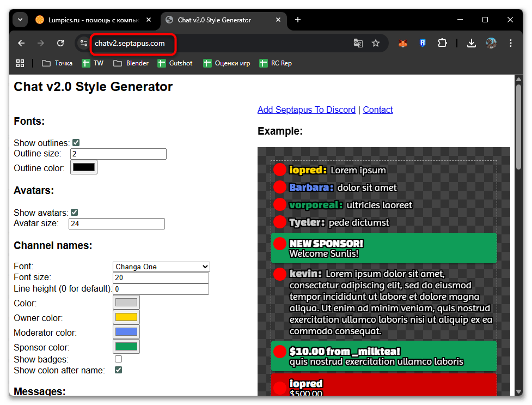Click the back navigation arrow
The width and height of the screenshot is (532, 405).
tap(21, 43)
